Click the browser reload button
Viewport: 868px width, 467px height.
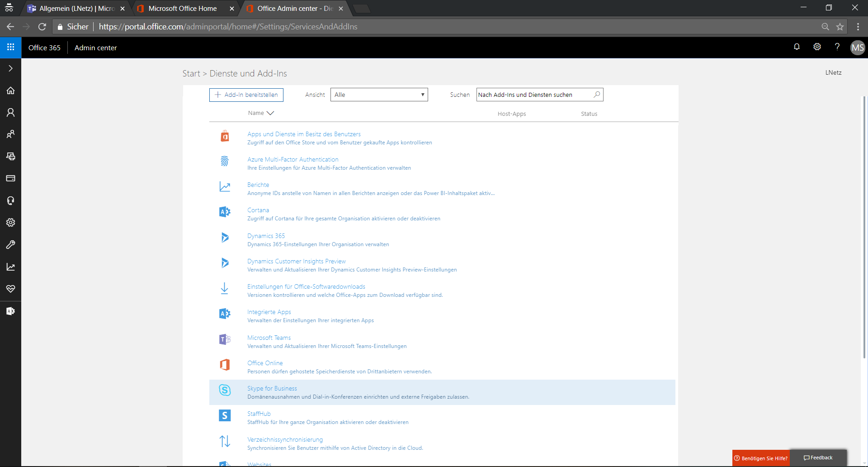[42, 27]
